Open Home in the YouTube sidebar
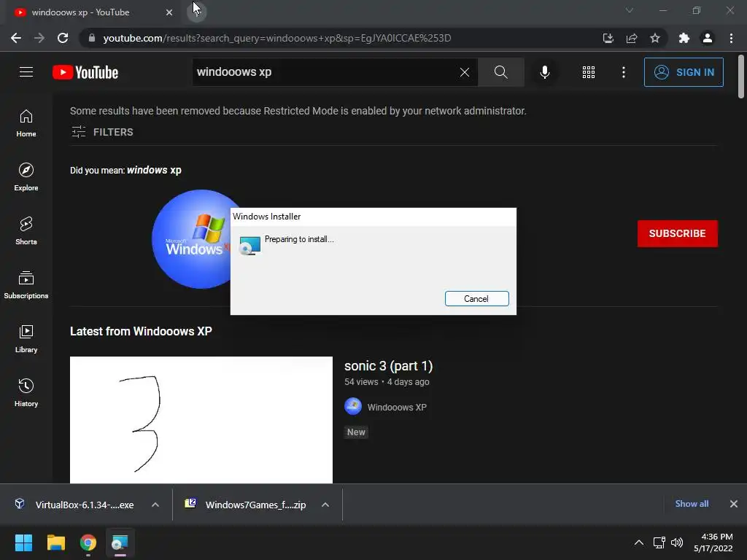This screenshot has width=747, height=560. (x=26, y=122)
